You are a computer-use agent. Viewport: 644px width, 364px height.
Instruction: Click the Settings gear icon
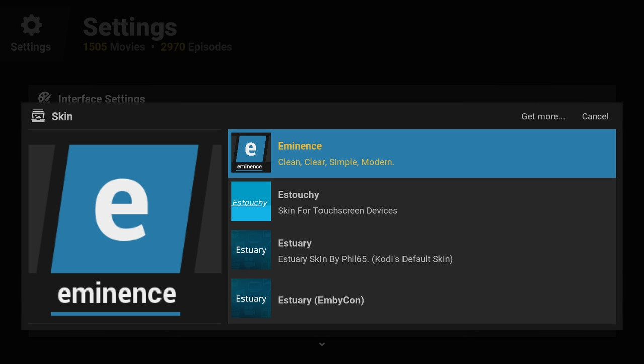31,25
